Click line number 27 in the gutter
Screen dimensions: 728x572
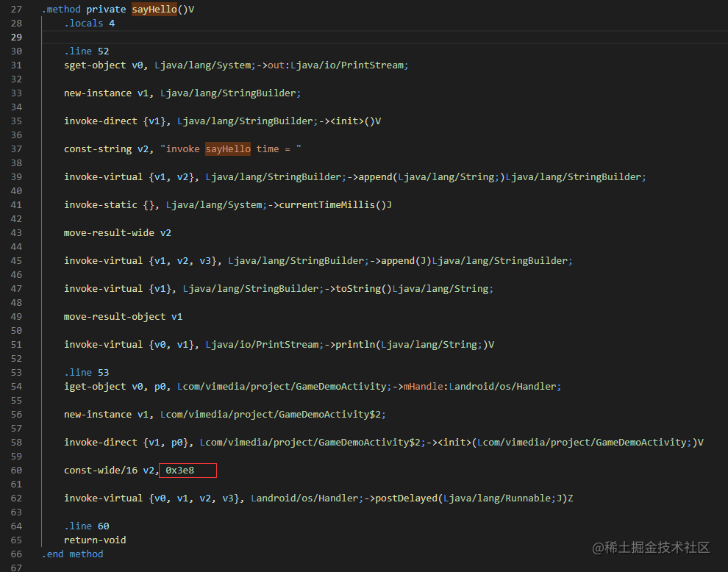(x=16, y=10)
